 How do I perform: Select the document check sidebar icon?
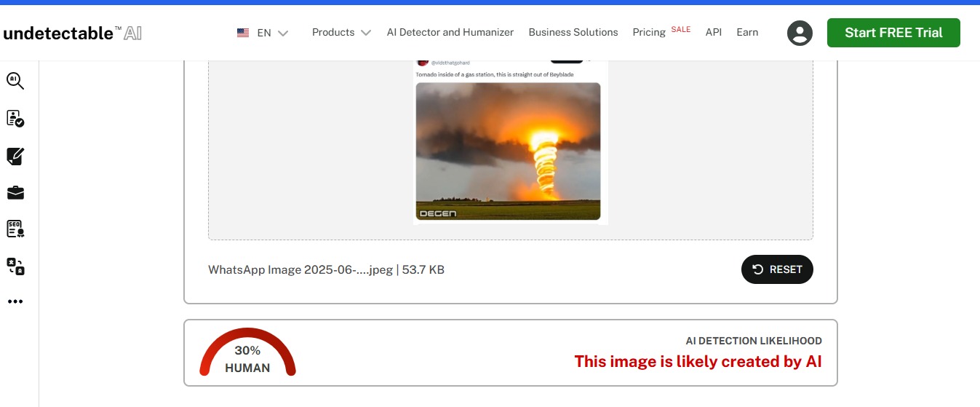click(15, 119)
